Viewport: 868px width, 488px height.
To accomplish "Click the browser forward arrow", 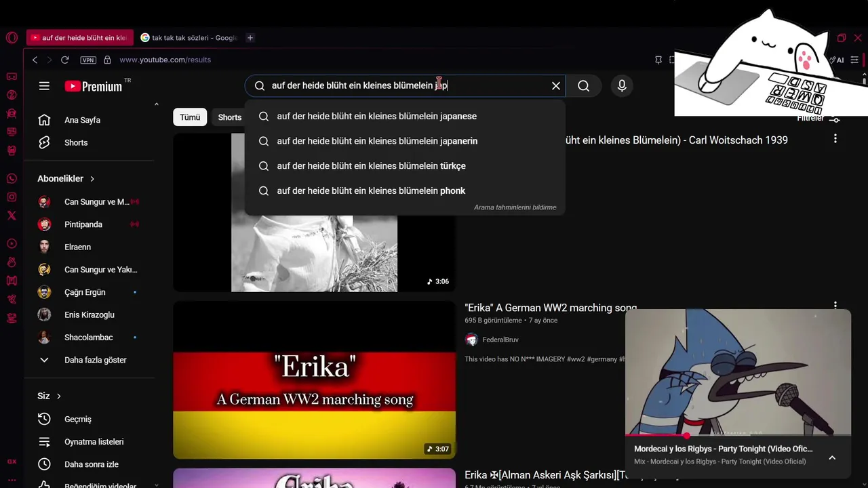I will tap(50, 60).
